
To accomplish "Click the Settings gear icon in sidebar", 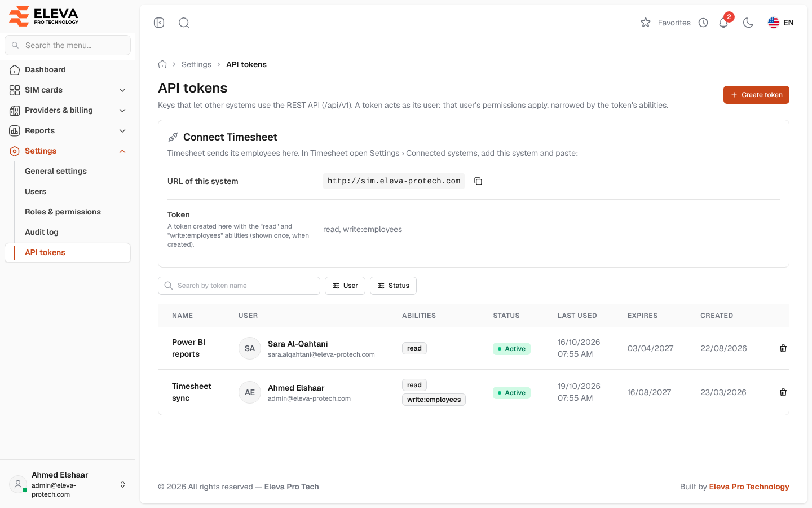I will click(15, 151).
